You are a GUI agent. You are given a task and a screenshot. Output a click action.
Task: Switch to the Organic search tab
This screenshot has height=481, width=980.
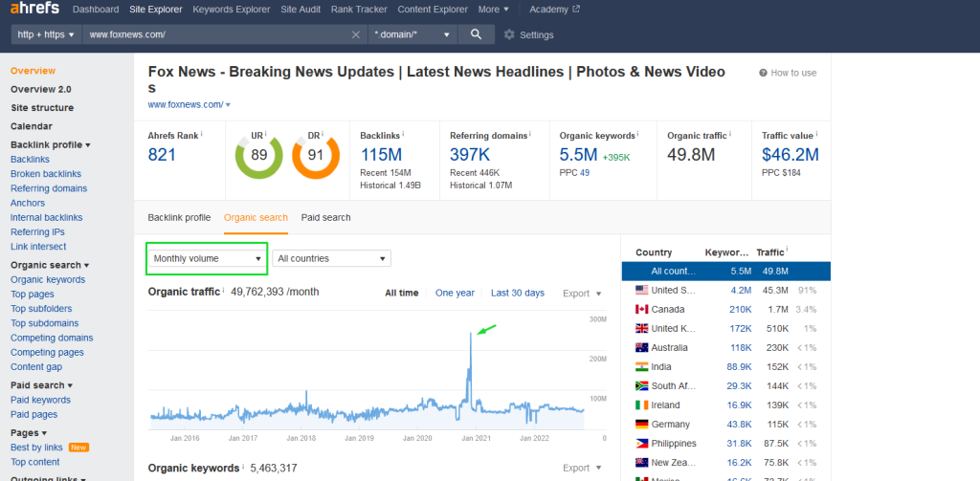point(256,217)
